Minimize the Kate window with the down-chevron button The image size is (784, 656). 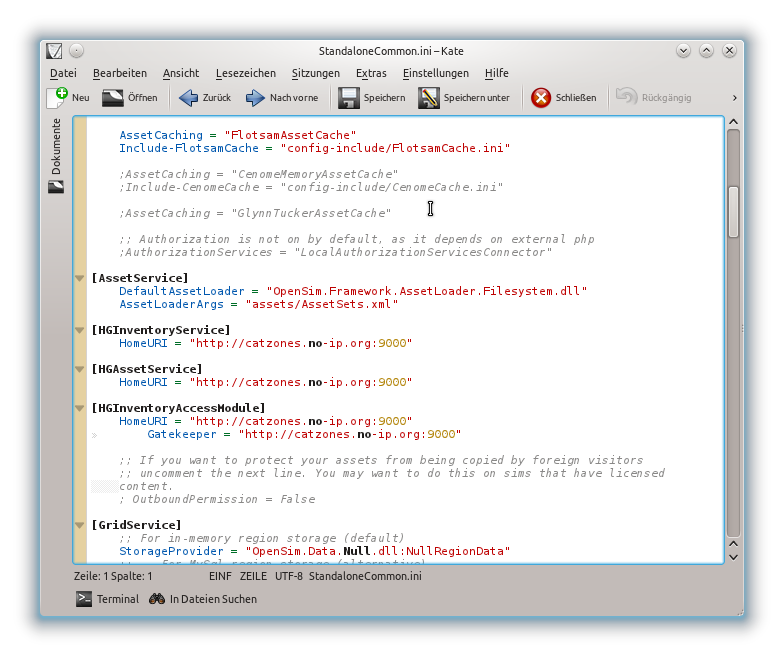tap(683, 50)
